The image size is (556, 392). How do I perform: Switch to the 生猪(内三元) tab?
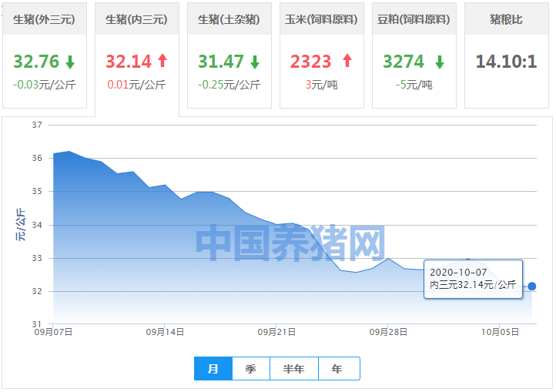point(137,19)
